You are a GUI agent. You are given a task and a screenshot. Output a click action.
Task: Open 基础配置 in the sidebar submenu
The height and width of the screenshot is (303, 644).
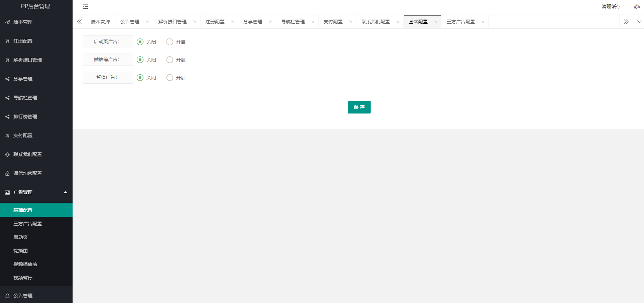pyautogui.click(x=36, y=210)
